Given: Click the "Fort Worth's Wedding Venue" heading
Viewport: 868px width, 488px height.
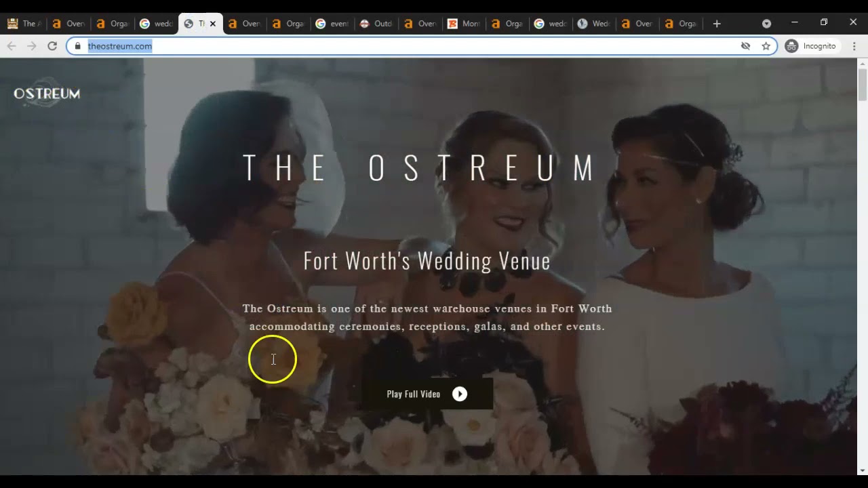Looking at the screenshot, I should [427, 261].
